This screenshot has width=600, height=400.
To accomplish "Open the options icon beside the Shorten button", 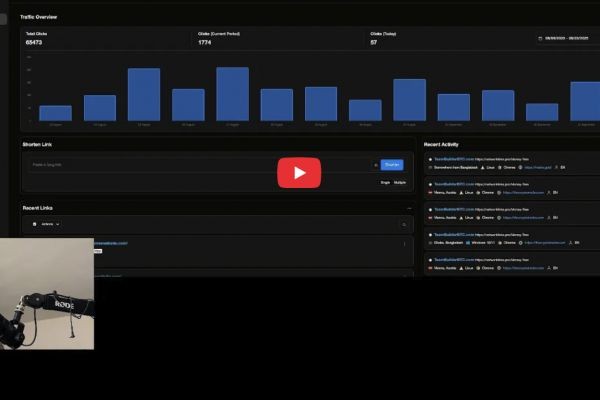I will tap(375, 165).
